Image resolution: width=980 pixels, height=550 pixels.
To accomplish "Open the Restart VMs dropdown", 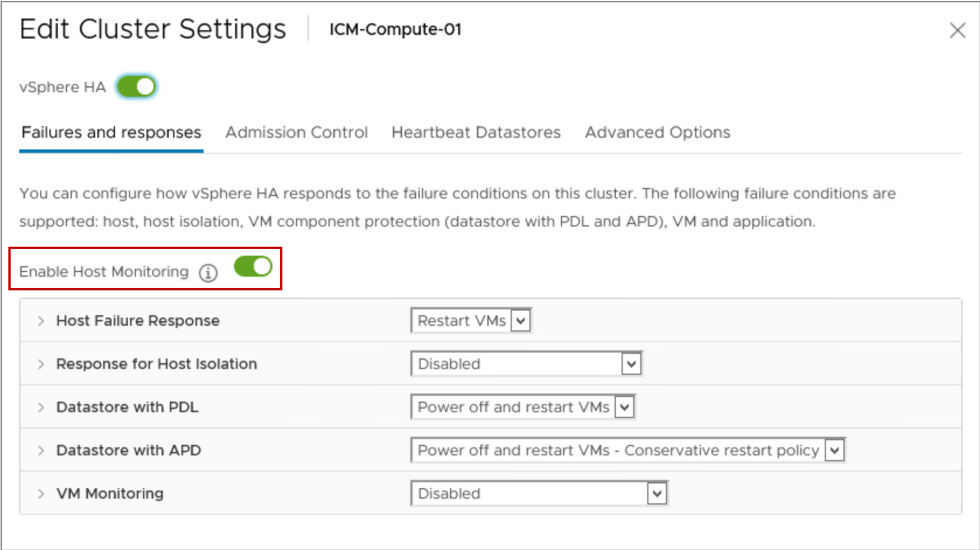I will (x=471, y=321).
